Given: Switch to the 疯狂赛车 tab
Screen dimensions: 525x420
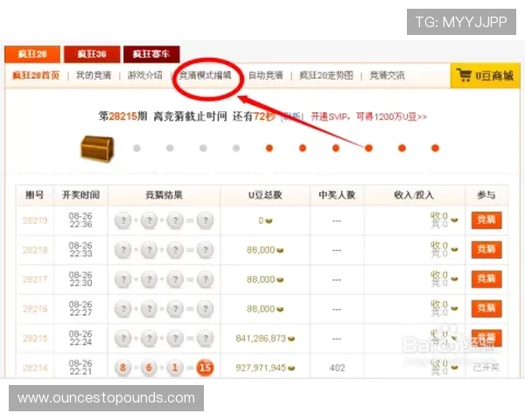Looking at the screenshot, I should point(151,54).
